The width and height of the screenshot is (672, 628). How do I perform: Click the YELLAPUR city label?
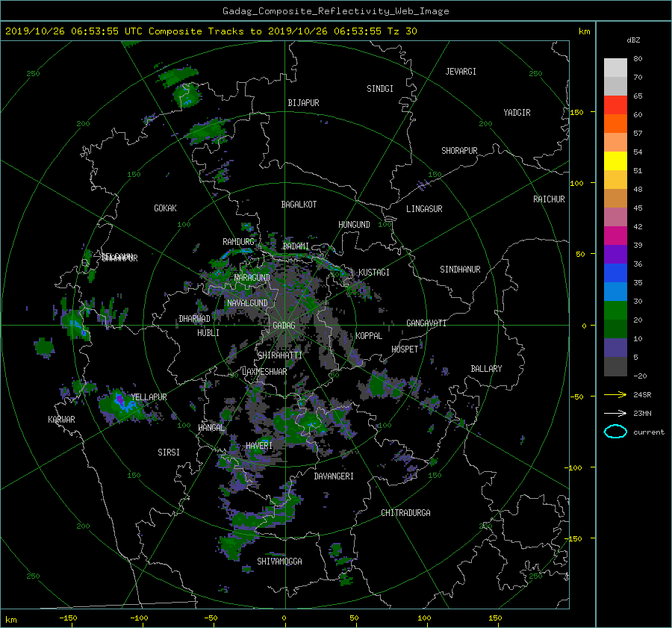(149, 397)
